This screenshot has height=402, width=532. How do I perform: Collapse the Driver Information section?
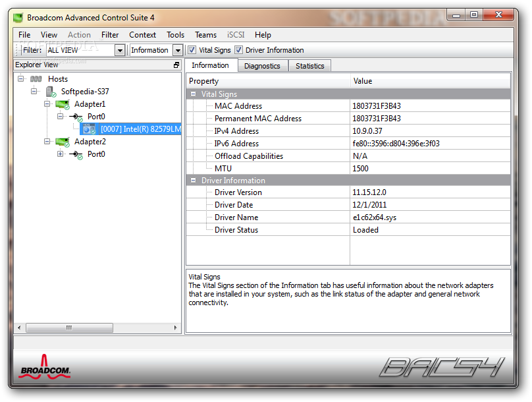[193, 181]
